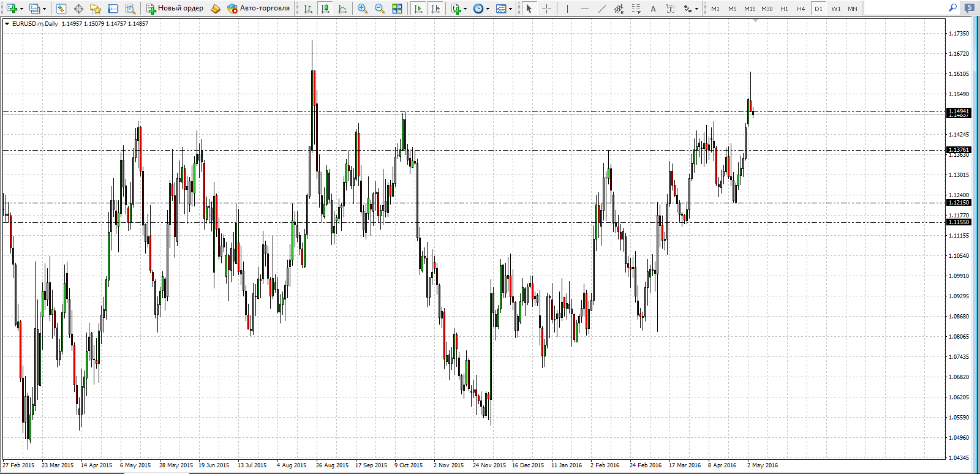Zoom in on the chart

(363, 9)
